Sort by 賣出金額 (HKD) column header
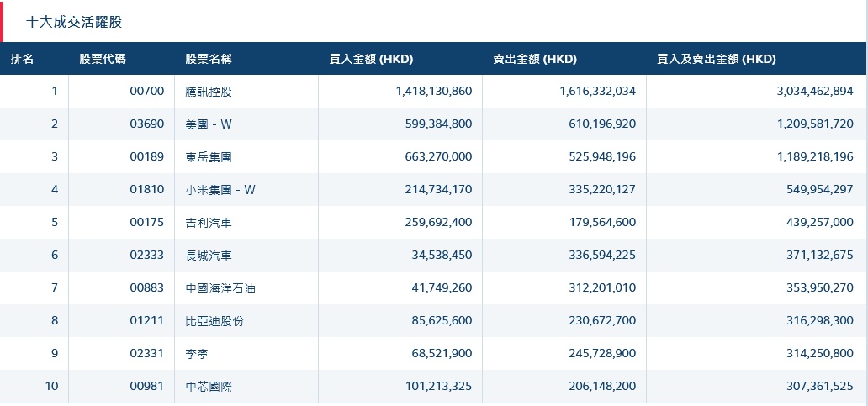 pyautogui.click(x=535, y=59)
